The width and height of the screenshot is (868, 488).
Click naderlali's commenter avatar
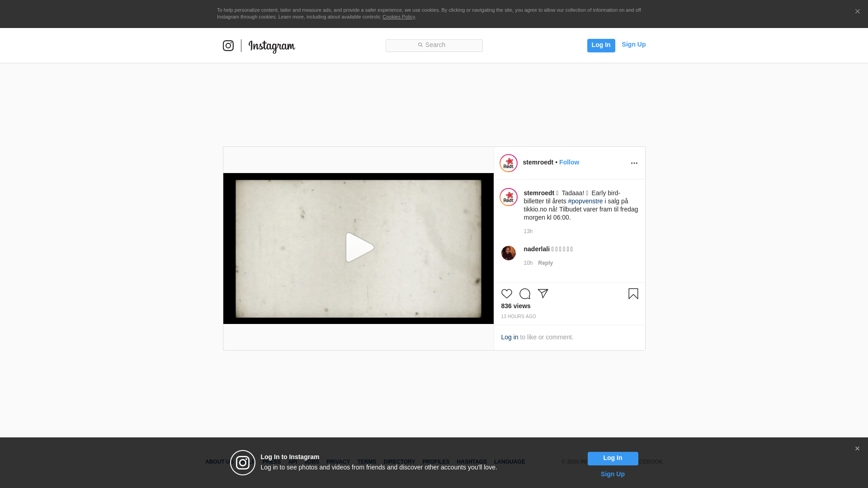coord(508,253)
